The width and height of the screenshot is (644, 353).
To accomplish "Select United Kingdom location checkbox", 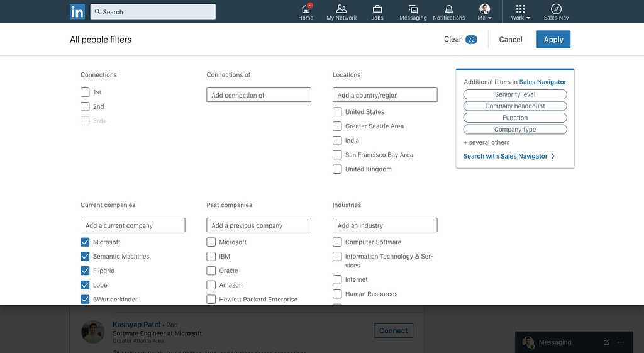I will tap(337, 169).
